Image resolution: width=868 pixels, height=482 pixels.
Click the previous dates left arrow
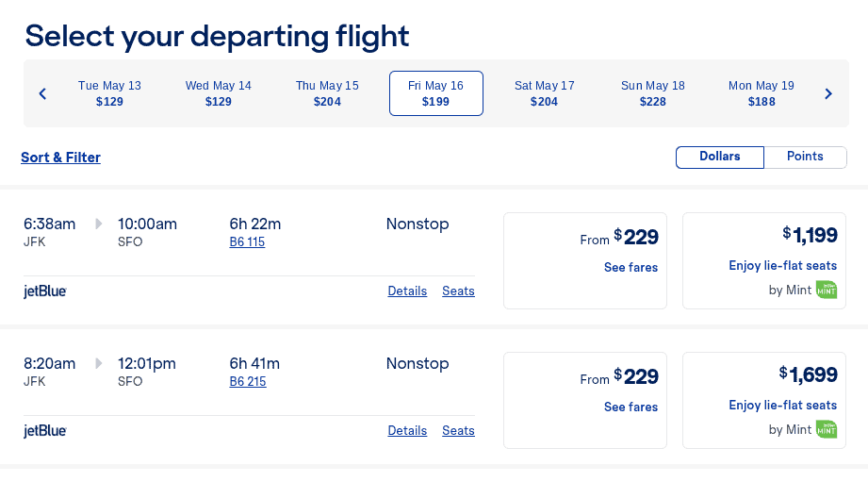click(x=42, y=93)
